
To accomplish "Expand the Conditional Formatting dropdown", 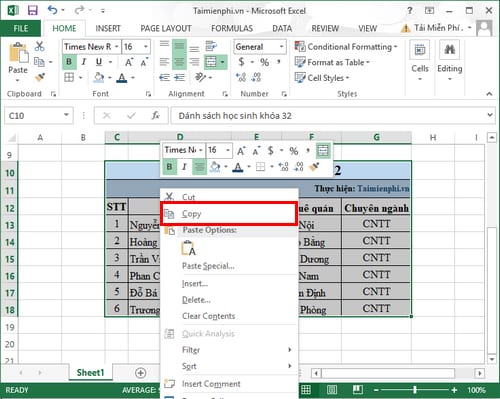I will coord(396,47).
